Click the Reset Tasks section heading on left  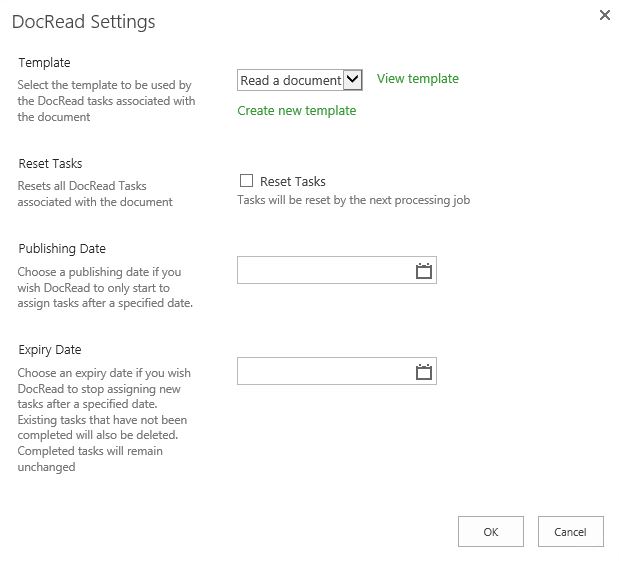[50, 163]
